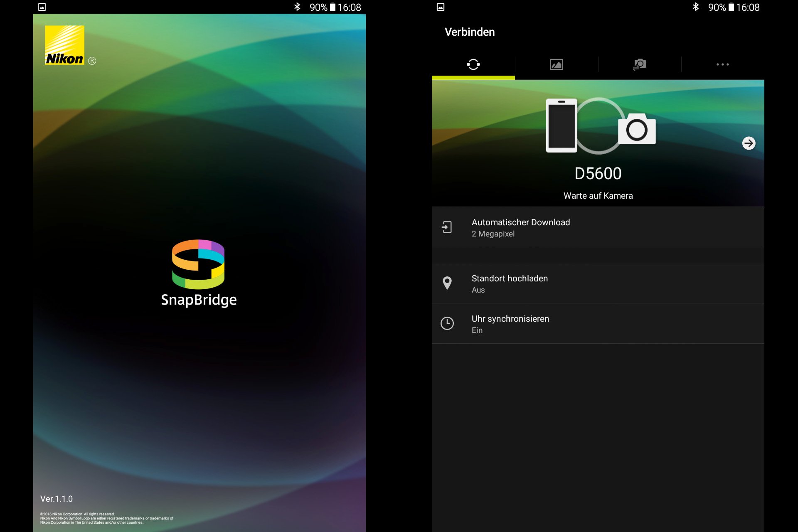Tap the D5600 camera name
The height and width of the screenshot is (532, 798).
(x=598, y=174)
